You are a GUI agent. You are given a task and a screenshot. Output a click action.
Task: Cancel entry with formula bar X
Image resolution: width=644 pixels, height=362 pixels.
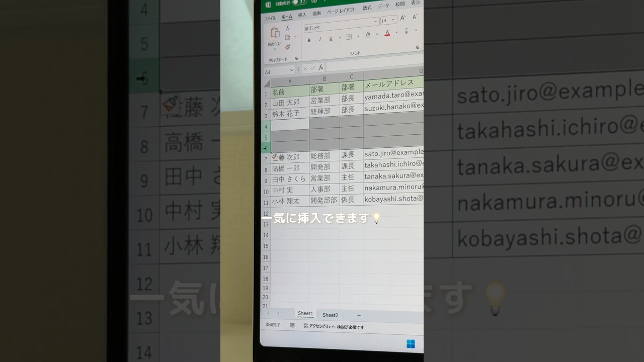(x=305, y=69)
